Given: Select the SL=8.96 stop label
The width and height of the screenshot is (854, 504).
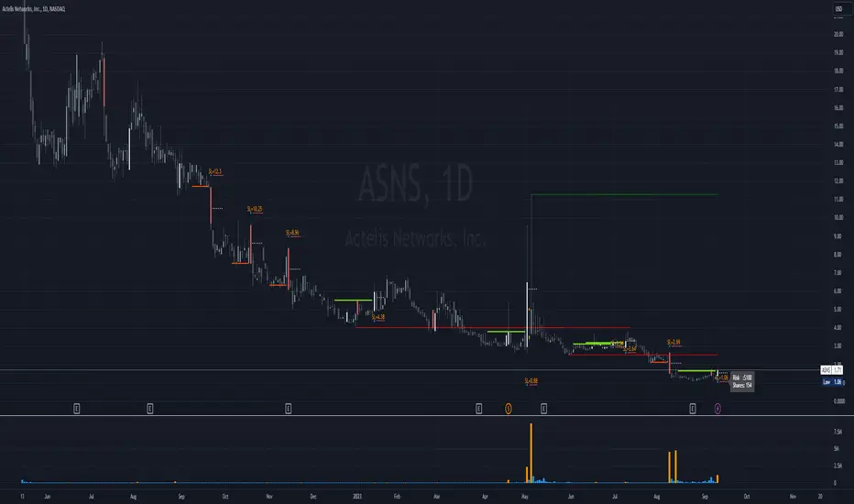Looking at the screenshot, I should pyautogui.click(x=292, y=233).
